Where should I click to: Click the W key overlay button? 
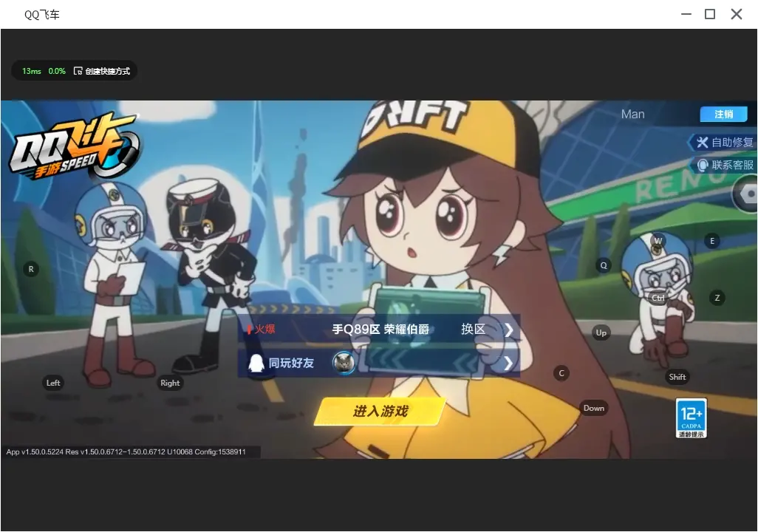coord(658,240)
